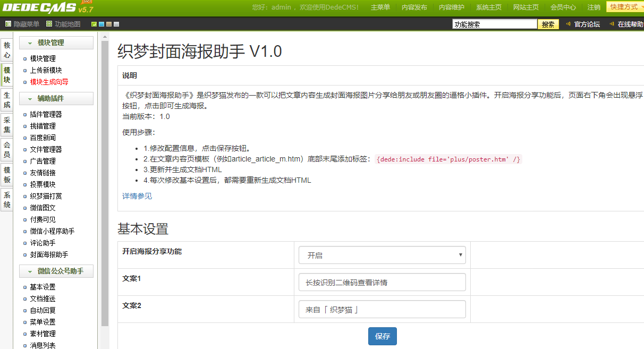Click the 文案2 text field
The image size is (644, 349).
tap(382, 309)
